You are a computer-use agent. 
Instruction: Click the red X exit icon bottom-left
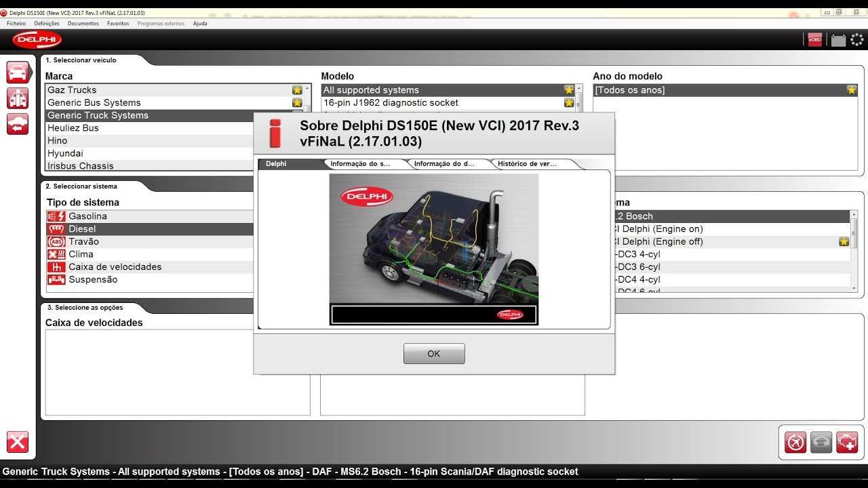pyautogui.click(x=18, y=442)
